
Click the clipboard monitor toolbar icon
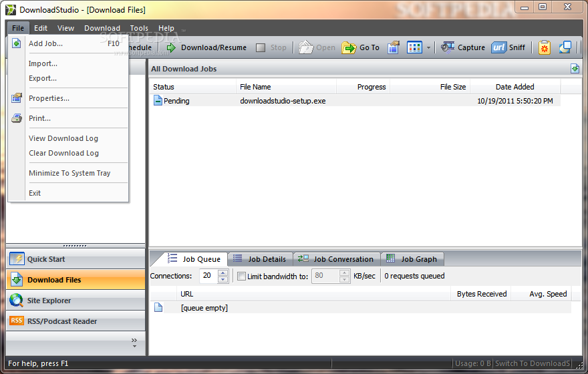pos(545,47)
